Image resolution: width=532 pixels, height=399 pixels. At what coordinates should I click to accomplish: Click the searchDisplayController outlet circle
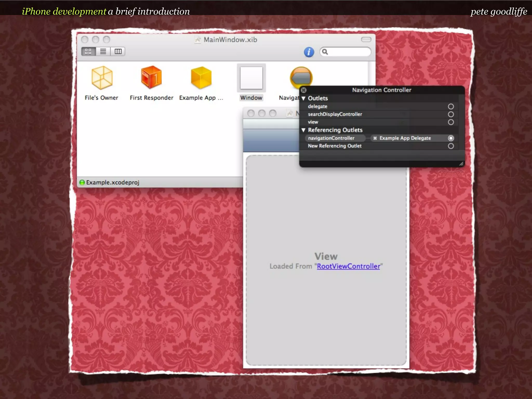tap(451, 114)
